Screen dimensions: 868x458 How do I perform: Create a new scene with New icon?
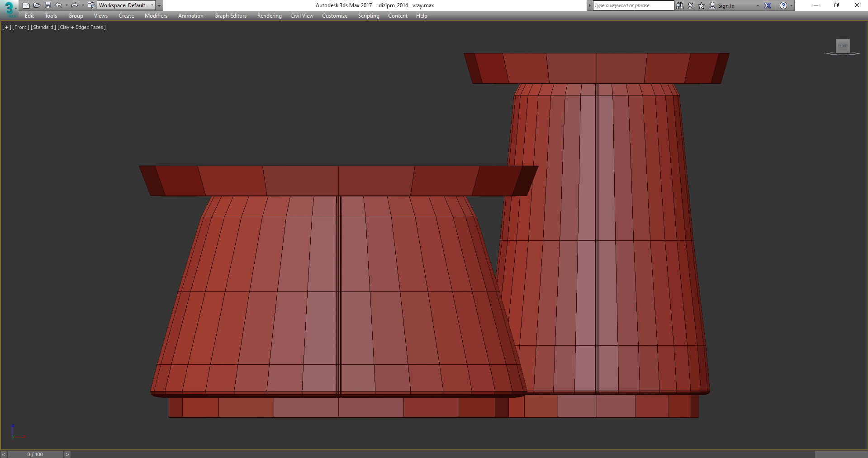coord(26,5)
